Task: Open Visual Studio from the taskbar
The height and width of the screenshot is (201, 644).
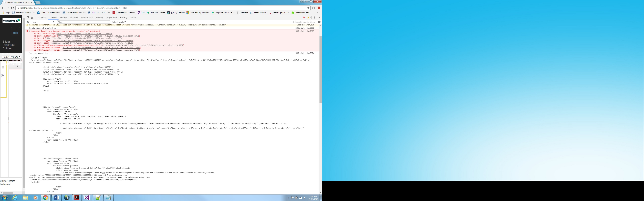Action: [x=87, y=197]
